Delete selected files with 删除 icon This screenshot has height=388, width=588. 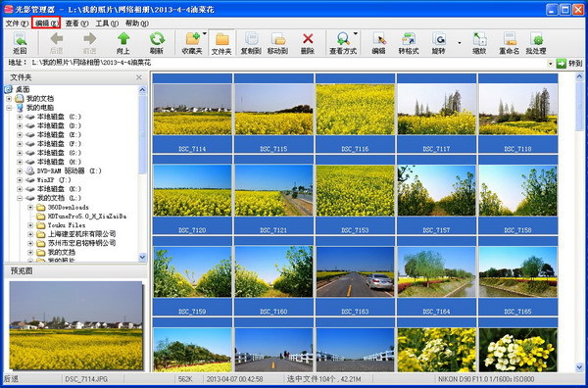click(308, 43)
